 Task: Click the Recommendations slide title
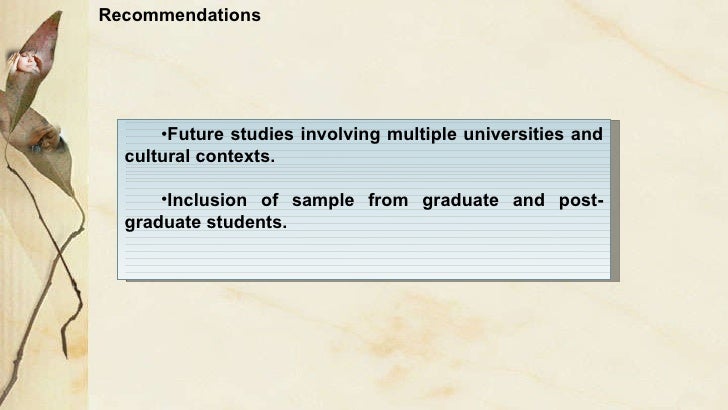179,15
